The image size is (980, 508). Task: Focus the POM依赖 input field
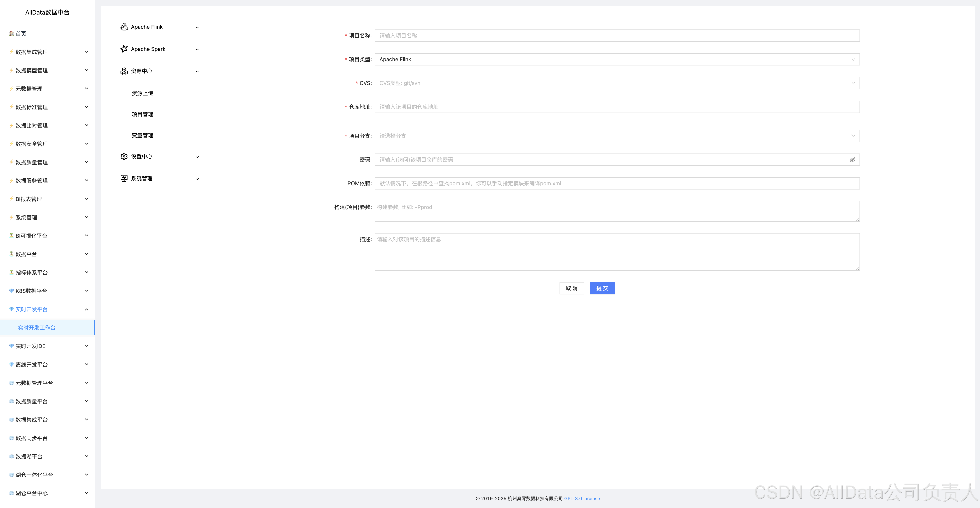click(617, 183)
